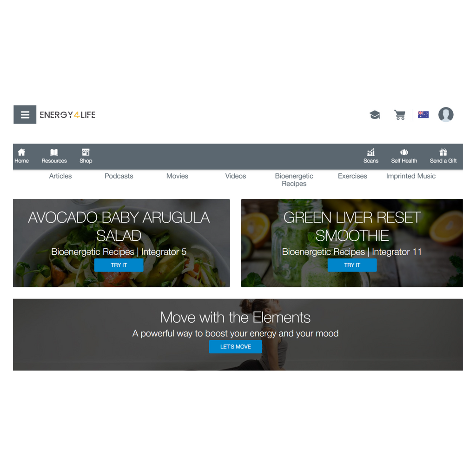This screenshot has width=476, height=476.
Task: Click TRY IT for Green Liver Smoothie
Action: 352,265
